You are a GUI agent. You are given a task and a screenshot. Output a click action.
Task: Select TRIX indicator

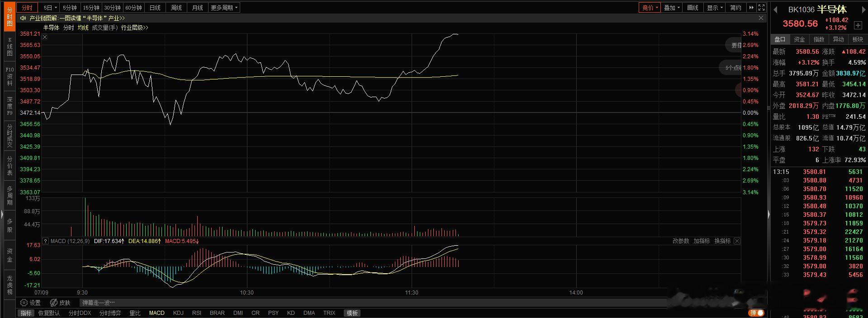click(x=329, y=313)
